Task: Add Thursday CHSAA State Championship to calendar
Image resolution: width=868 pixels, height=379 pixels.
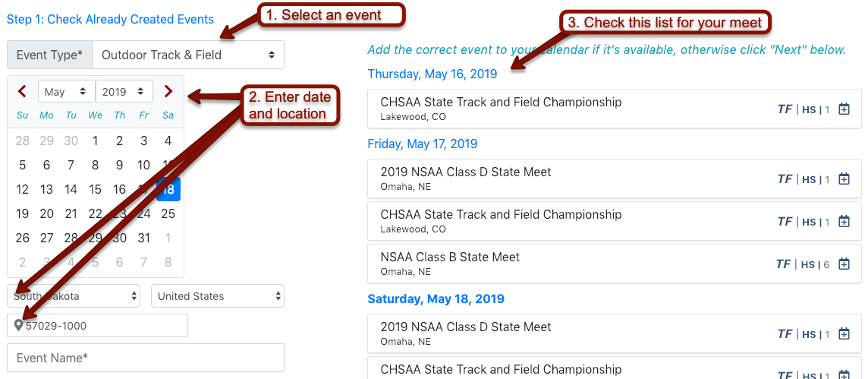Action: (x=844, y=109)
